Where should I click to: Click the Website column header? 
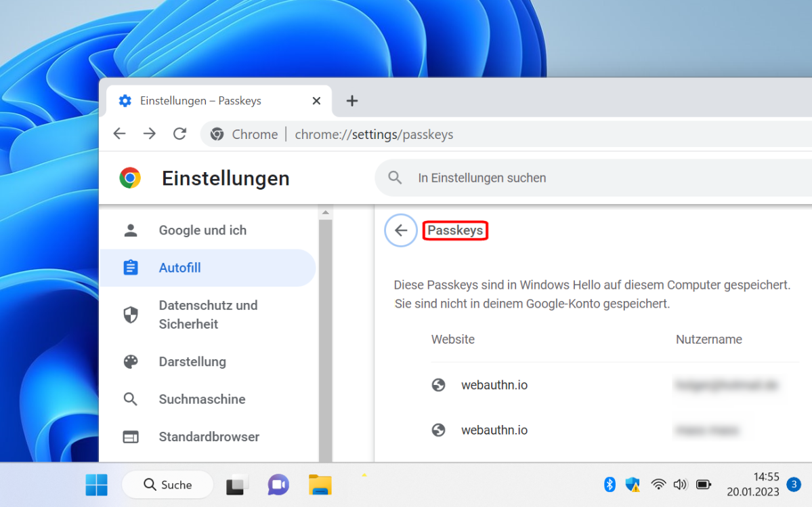point(453,339)
